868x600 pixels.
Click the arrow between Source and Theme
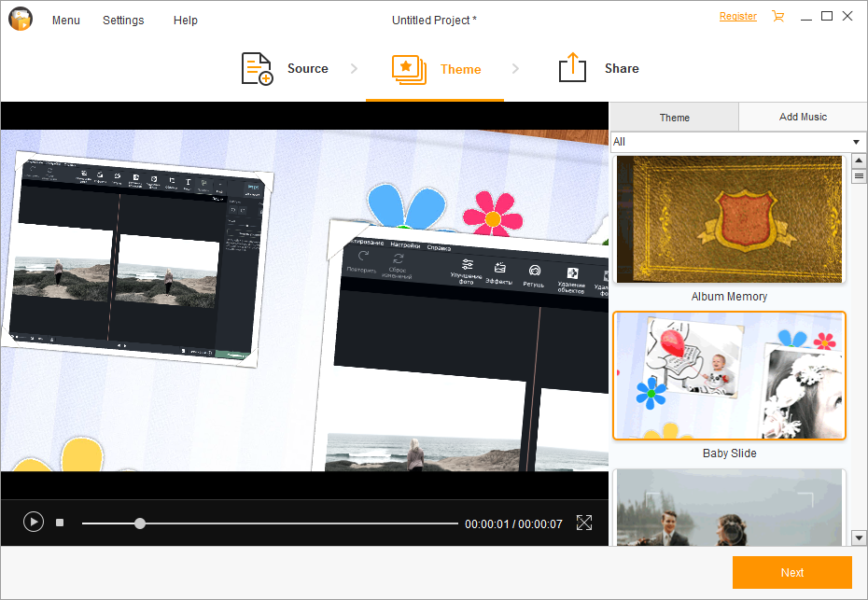(354, 69)
